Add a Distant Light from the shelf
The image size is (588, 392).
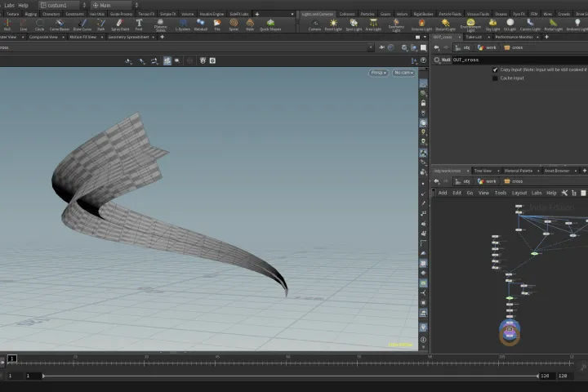[446, 24]
